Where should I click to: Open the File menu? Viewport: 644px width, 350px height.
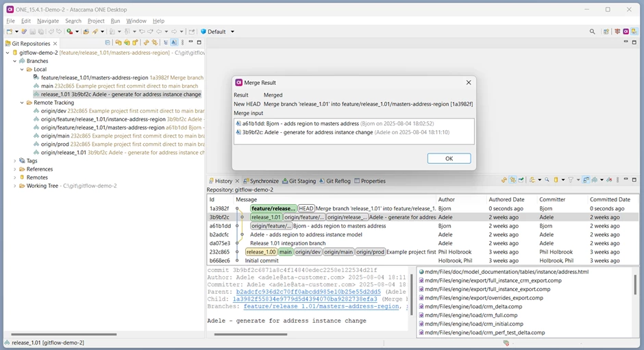click(x=11, y=21)
